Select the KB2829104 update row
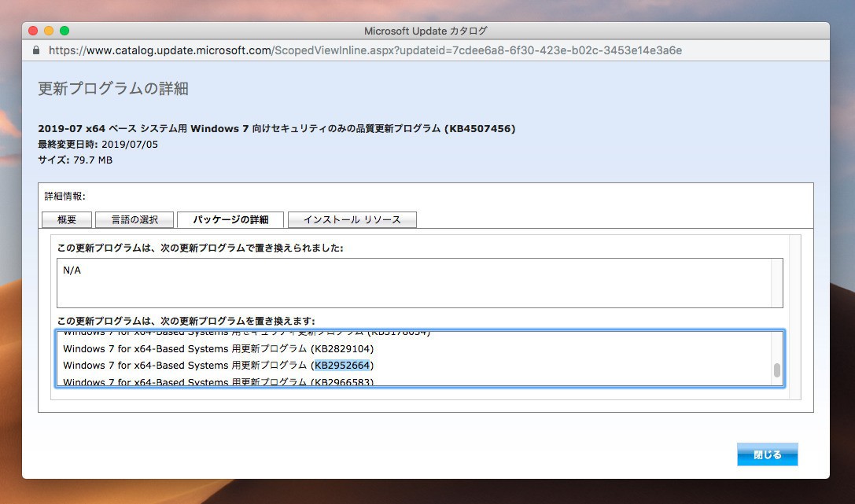Screen dimensions: 855x504 (x=218, y=349)
